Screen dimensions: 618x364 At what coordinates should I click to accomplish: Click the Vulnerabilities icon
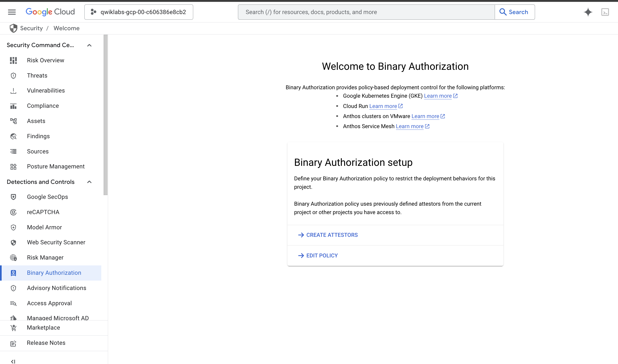13,91
